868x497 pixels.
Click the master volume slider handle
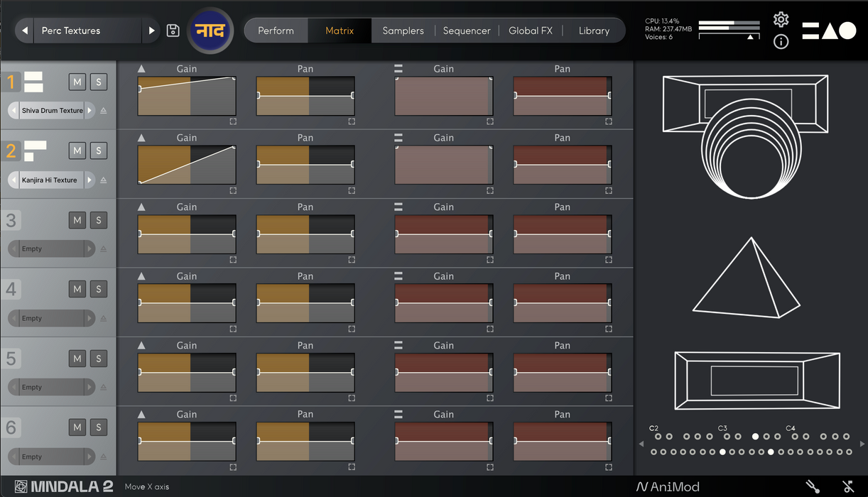(x=751, y=37)
